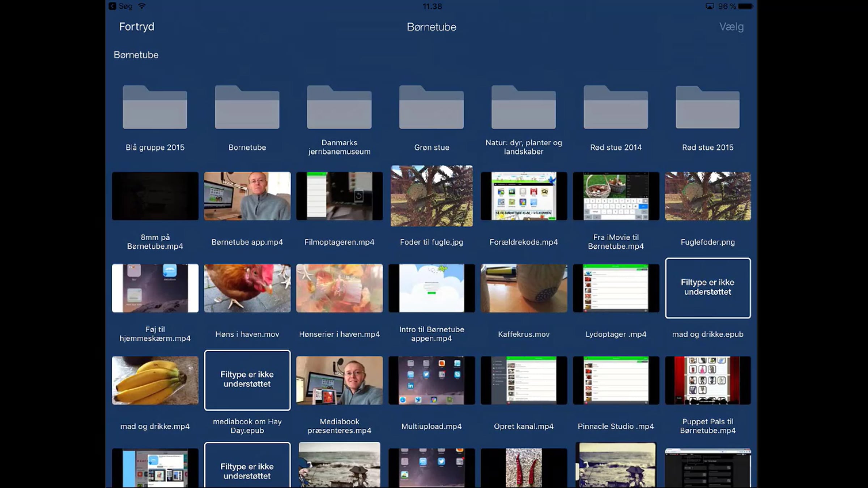Viewport: 868px width, 488px height.
Task: Select Fra iMovie til Børnetube.mp4 thumbnail
Action: [616, 196]
